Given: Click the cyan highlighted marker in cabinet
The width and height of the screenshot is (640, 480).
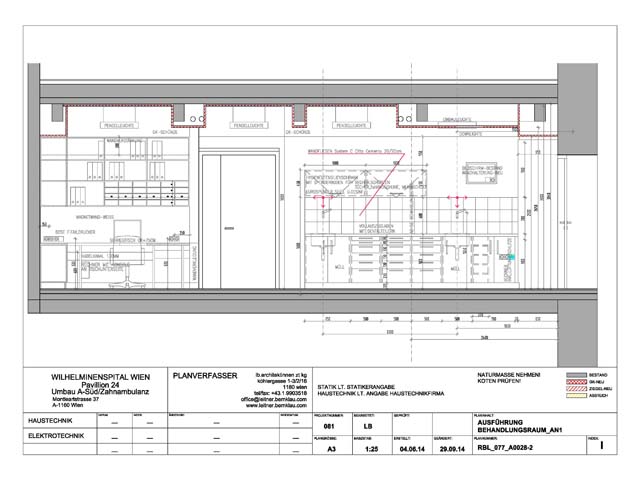Looking at the screenshot, I should tap(512, 257).
